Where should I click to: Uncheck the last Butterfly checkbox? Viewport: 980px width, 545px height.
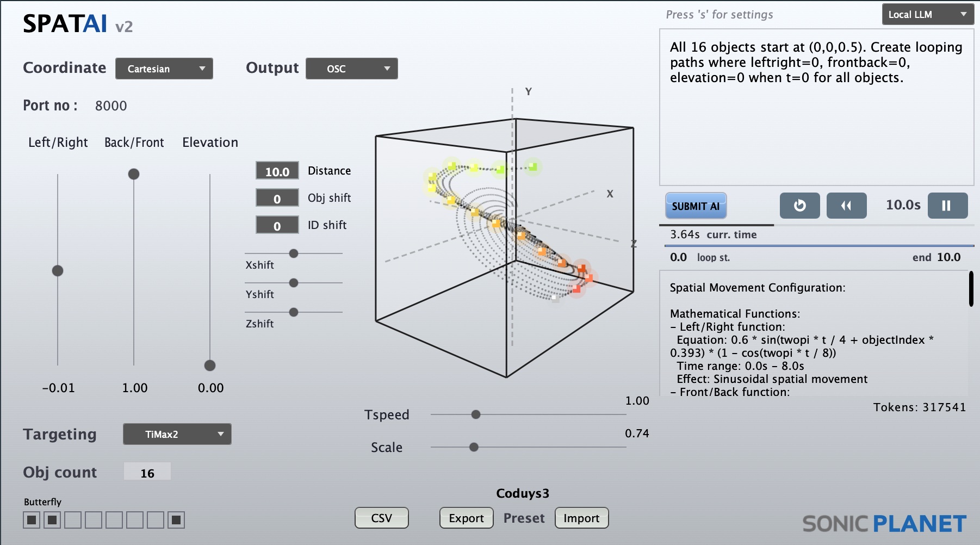click(x=175, y=520)
